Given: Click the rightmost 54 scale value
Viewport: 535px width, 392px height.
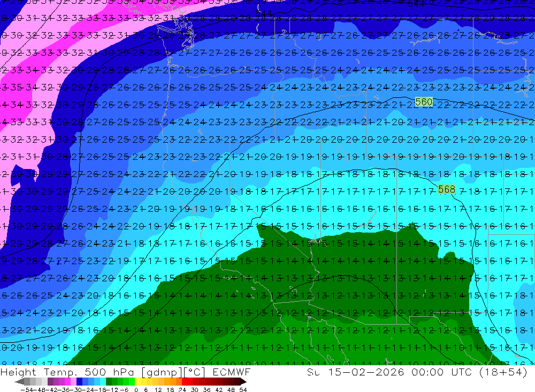Looking at the screenshot, I should (x=243, y=390).
